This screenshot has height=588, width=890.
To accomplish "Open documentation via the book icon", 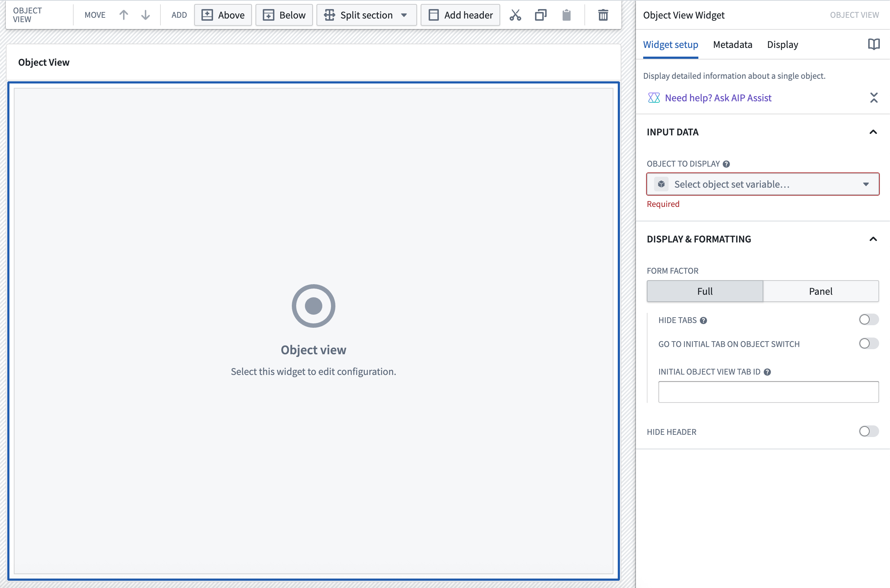I will 874,44.
